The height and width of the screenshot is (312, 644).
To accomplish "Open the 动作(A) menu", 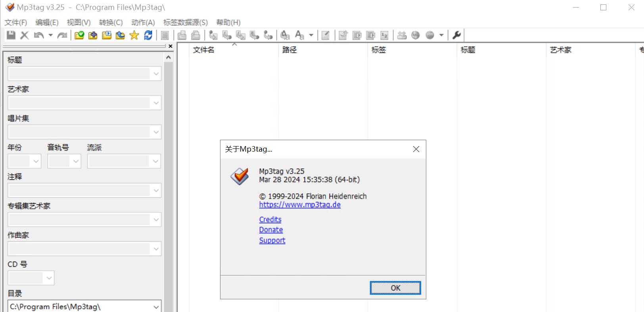I will tap(143, 23).
